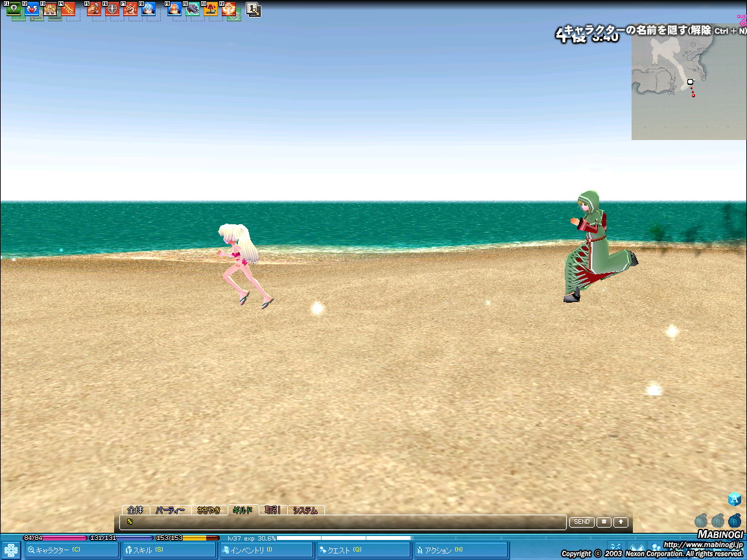Click the yellow stamina bar 153/153
Image resolution: width=747 pixels, height=560 pixels.
click(187, 538)
